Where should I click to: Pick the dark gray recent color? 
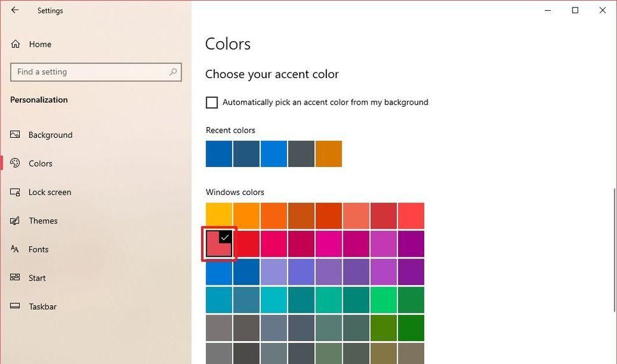click(x=301, y=154)
